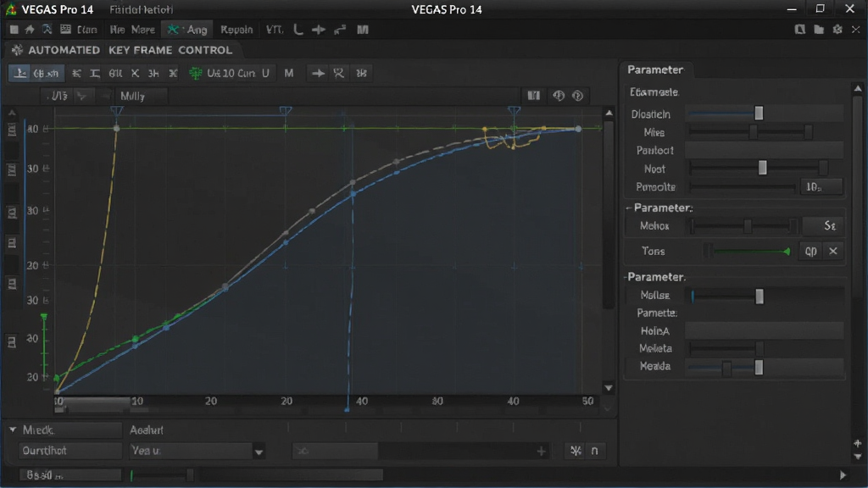Click the step-path icon in top toolbar
Viewport: 868px width, 488px height.
click(x=340, y=30)
